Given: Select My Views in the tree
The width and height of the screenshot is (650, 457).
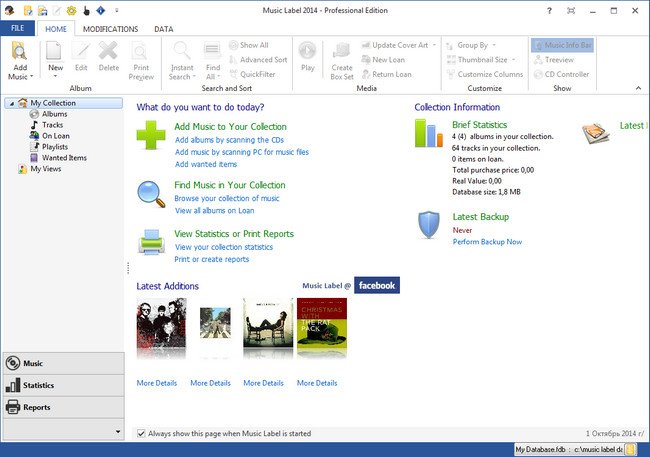Looking at the screenshot, I should click(x=46, y=169).
